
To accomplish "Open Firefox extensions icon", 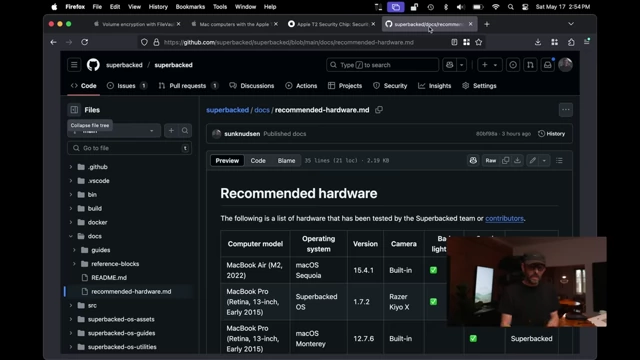I will coord(571,42).
